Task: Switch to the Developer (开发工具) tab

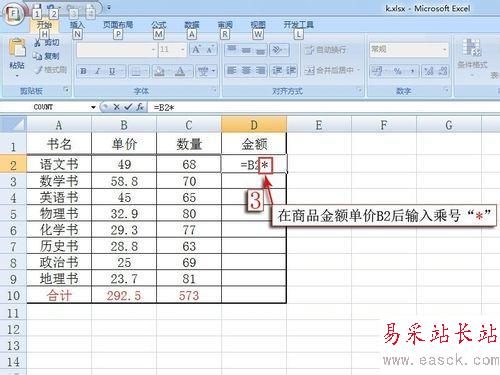Action: click(x=298, y=25)
